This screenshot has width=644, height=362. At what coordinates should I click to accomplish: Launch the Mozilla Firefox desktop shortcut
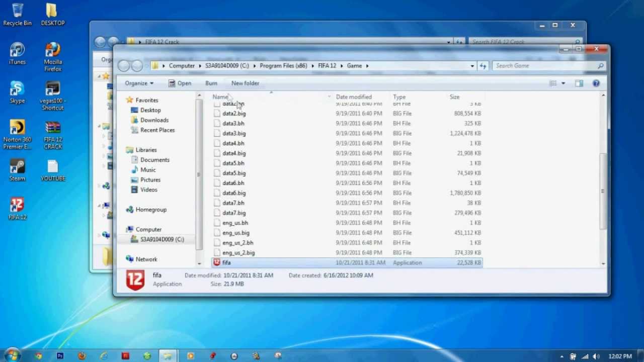pyautogui.click(x=52, y=56)
